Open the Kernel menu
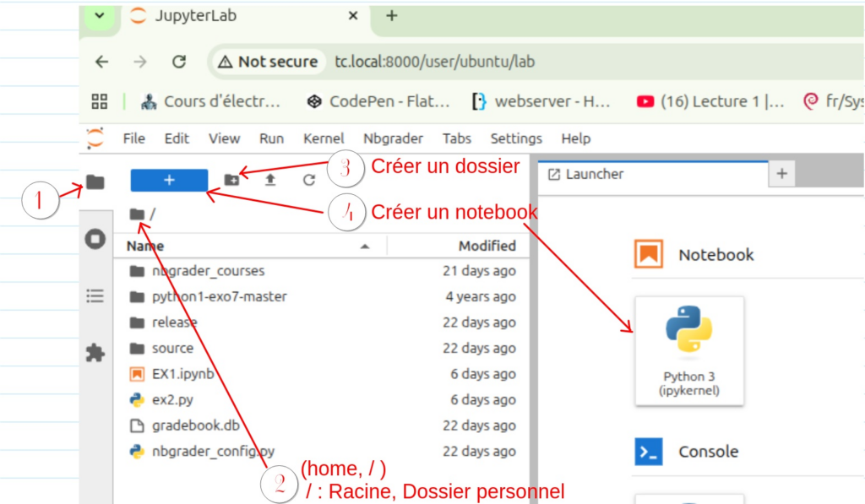 coord(324,138)
